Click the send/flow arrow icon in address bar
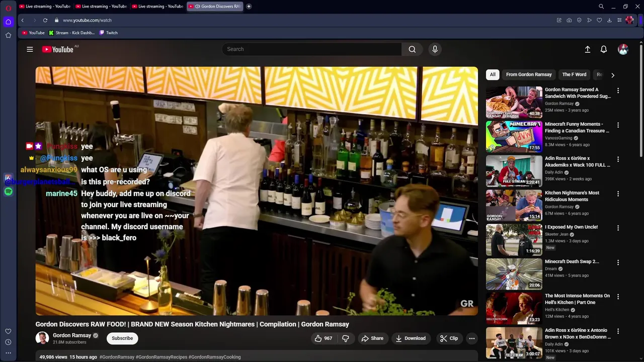This screenshot has height=362, width=644. click(x=589, y=20)
